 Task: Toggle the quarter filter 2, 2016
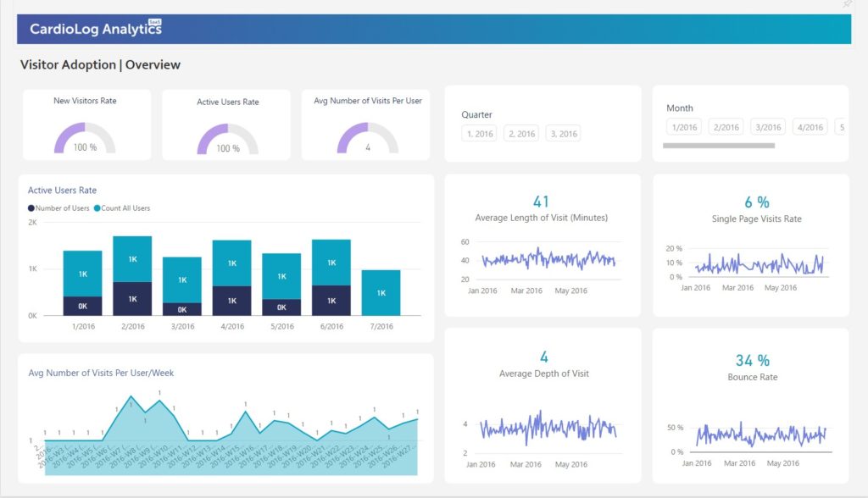click(x=520, y=132)
